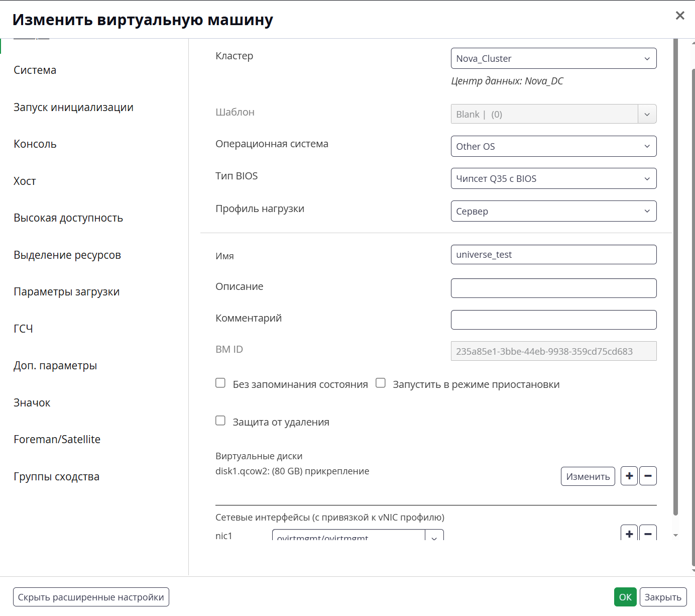Image resolution: width=695 pixels, height=616 pixels.
Task: Go to Хост section
Action: (x=25, y=181)
